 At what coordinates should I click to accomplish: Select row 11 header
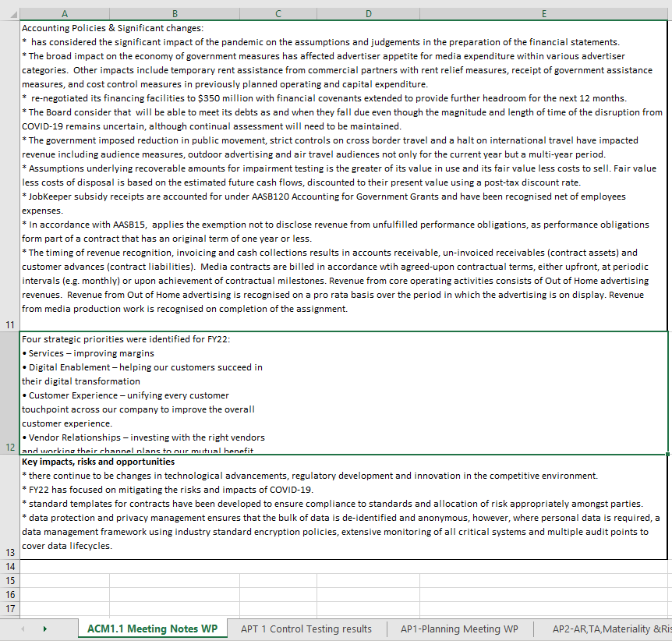[10, 175]
